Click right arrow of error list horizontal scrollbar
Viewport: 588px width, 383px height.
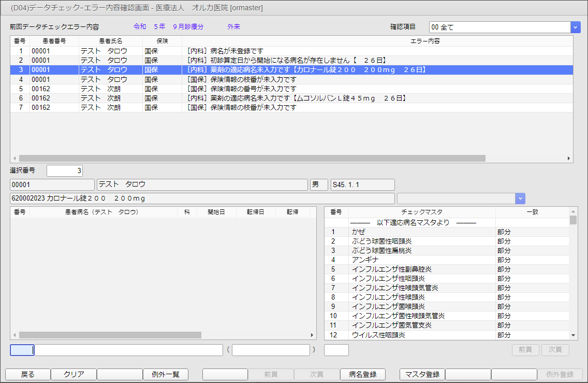pos(568,159)
